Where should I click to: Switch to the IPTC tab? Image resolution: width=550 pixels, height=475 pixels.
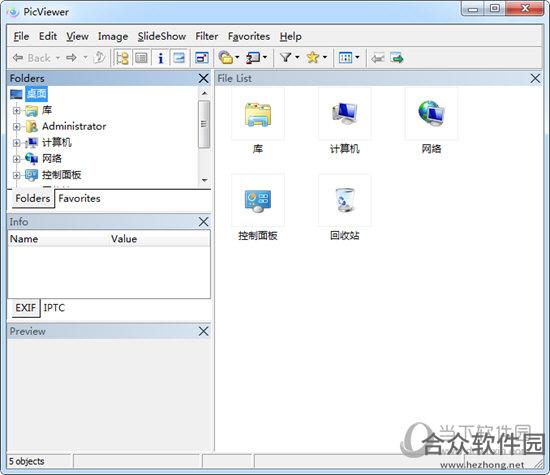pos(54,308)
